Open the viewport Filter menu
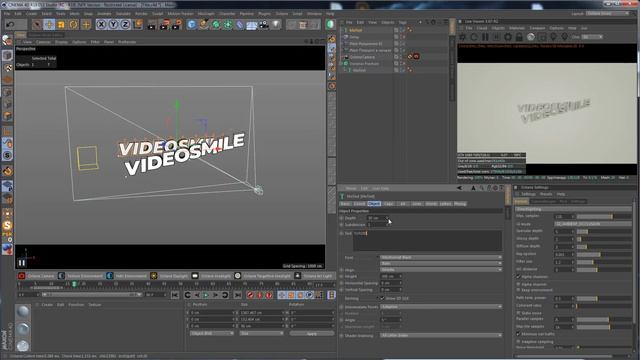640x360 pixels. [95, 42]
